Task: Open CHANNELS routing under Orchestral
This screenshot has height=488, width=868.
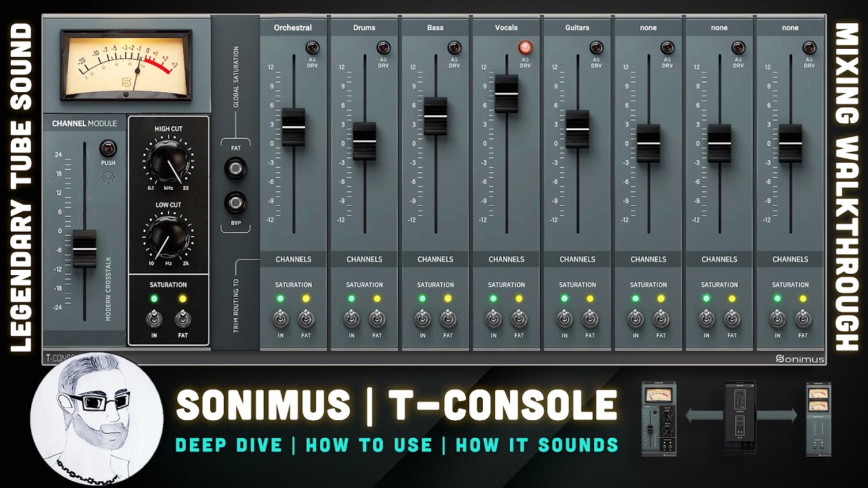Action: point(294,259)
